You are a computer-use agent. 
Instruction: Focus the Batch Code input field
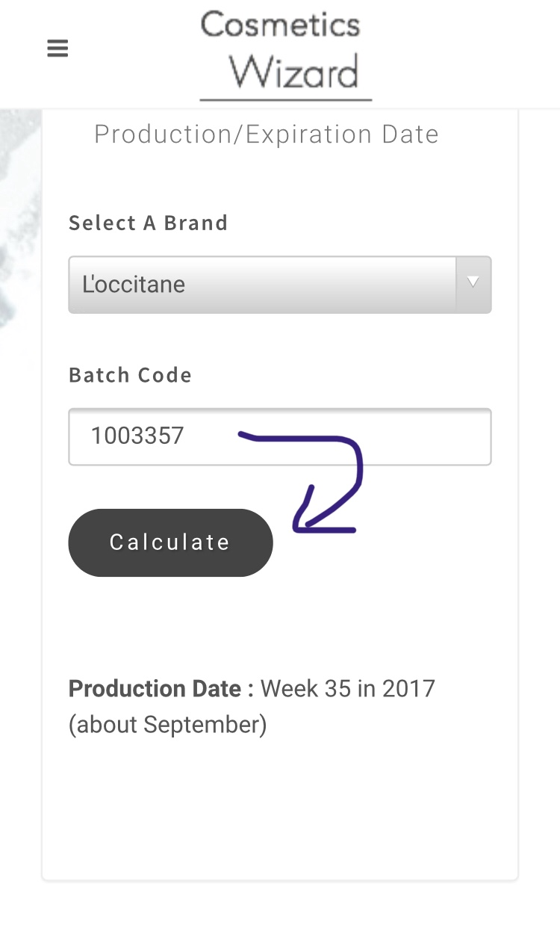coord(280,436)
